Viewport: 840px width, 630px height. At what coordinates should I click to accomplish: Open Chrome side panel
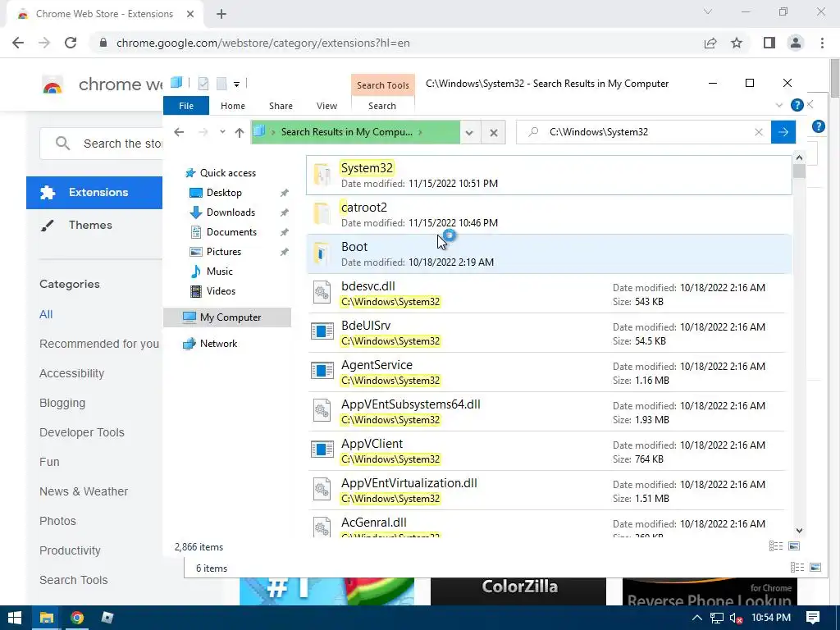(769, 43)
